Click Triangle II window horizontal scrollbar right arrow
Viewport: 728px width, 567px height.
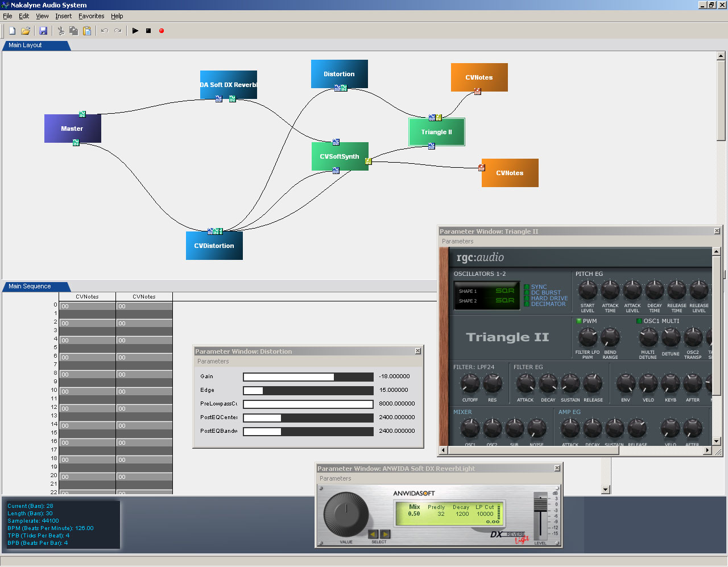click(708, 450)
